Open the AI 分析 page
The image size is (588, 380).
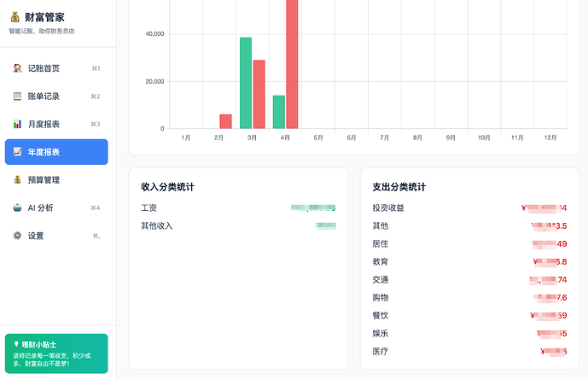pyautogui.click(x=56, y=208)
